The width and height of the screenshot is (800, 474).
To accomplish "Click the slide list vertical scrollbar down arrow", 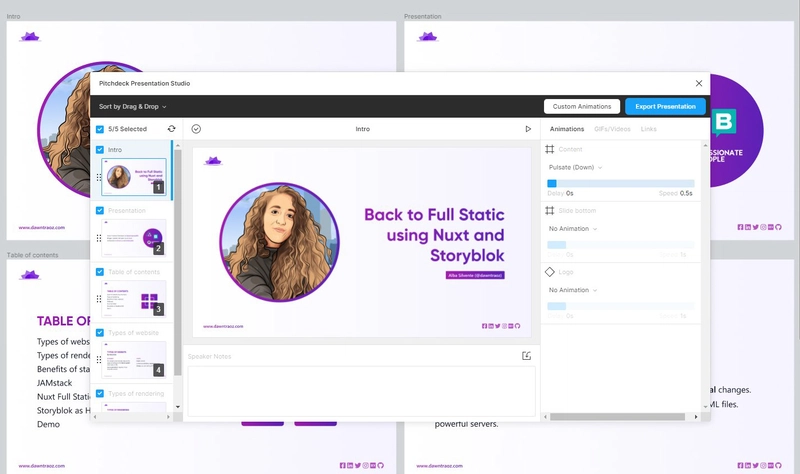I will [x=178, y=407].
